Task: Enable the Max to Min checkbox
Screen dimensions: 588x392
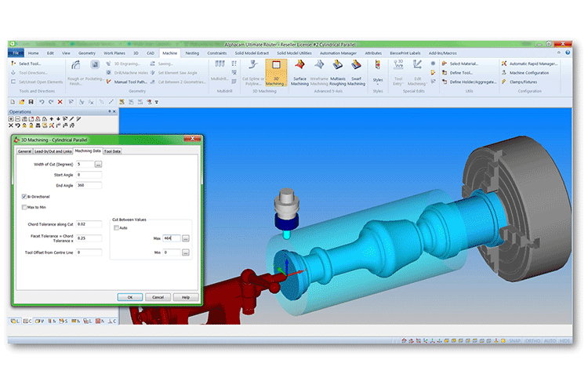Action: pos(24,207)
